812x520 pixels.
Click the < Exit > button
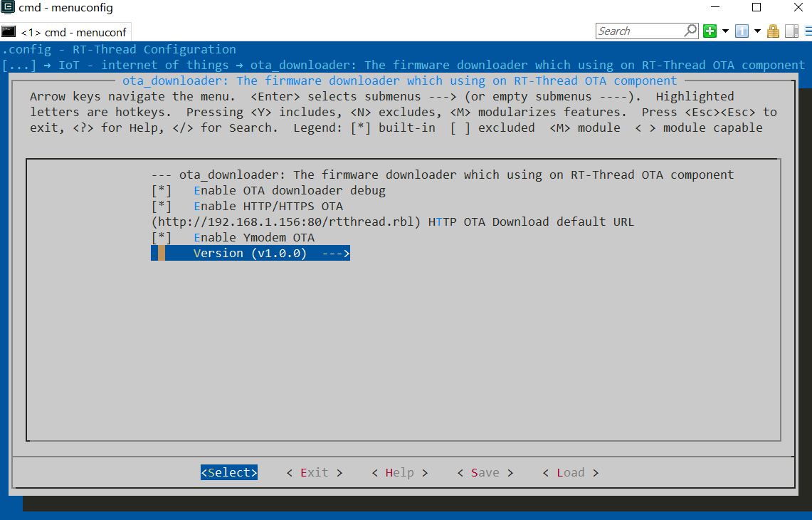[x=315, y=472]
